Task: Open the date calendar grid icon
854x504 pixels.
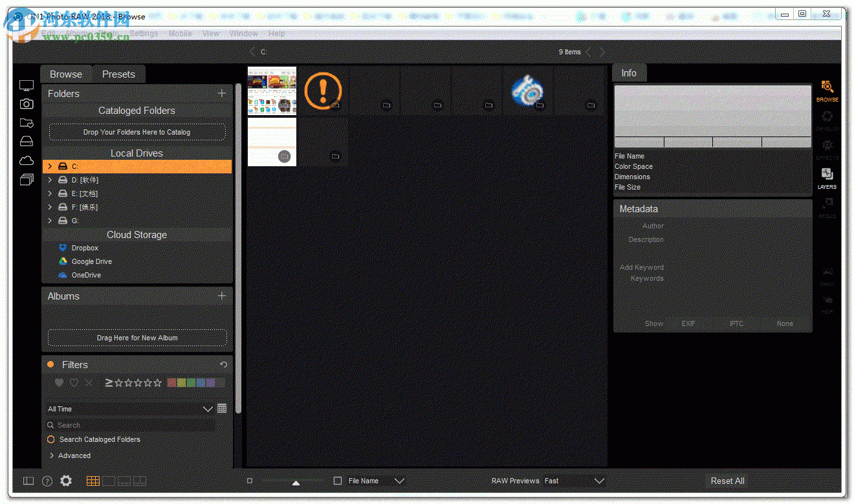Action: tap(222, 408)
